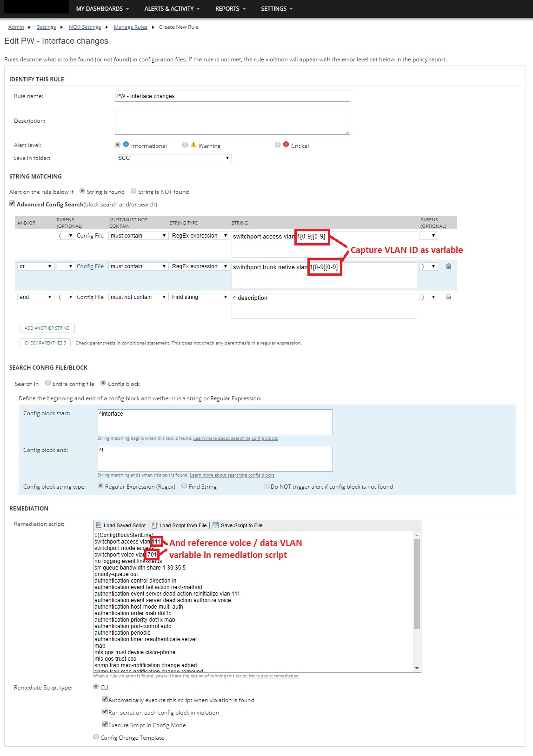Open second row 'RegEx expression' dropdown
This screenshot has width=533, height=756.
(x=200, y=266)
